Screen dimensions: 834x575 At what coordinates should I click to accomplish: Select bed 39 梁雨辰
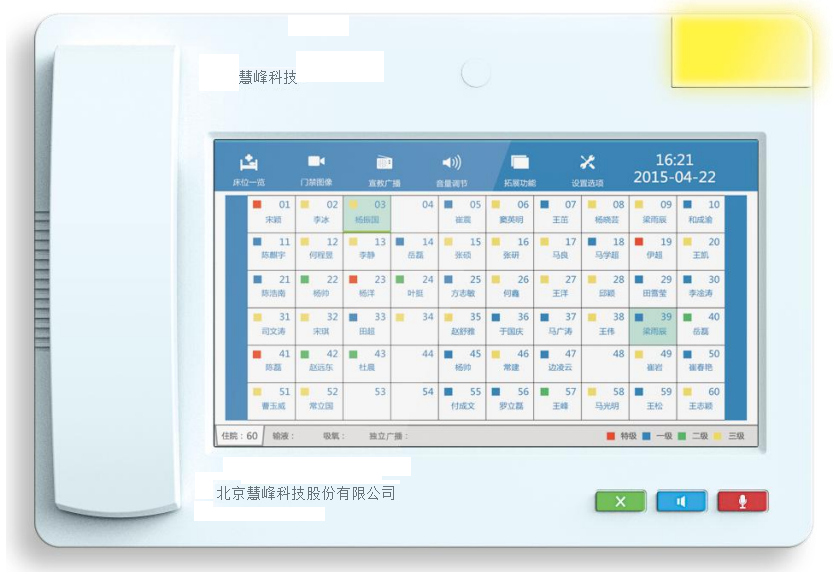pyautogui.click(x=653, y=324)
